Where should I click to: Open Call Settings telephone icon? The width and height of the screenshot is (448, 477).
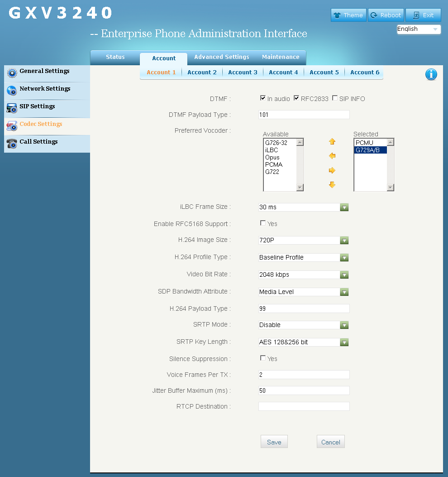coord(12,143)
